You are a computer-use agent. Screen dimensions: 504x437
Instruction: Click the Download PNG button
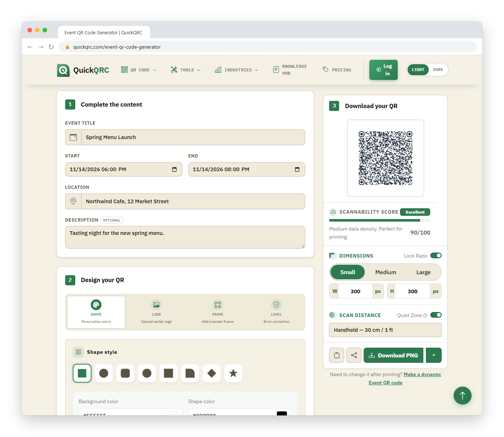coord(393,355)
